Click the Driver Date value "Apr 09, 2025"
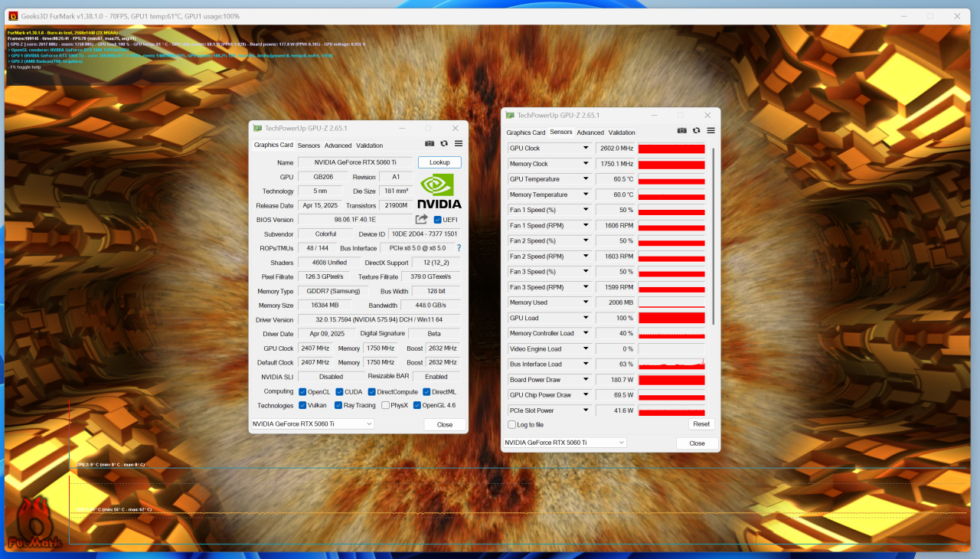 point(327,334)
